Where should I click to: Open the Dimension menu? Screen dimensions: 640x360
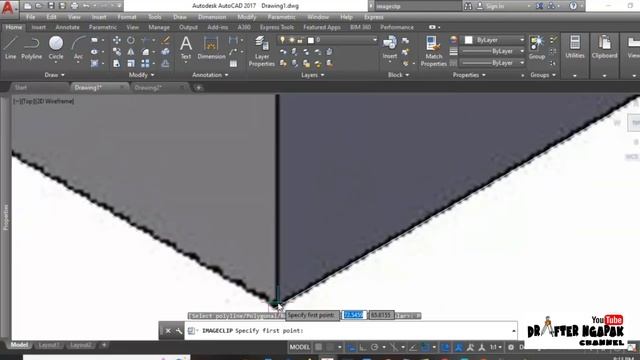tap(212, 17)
